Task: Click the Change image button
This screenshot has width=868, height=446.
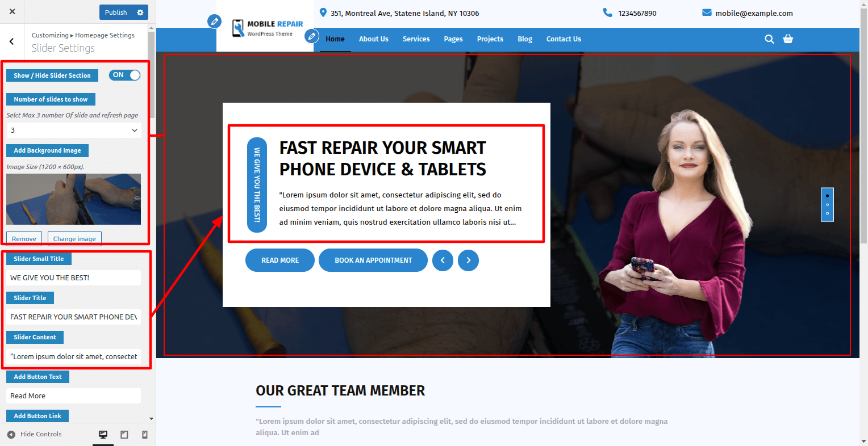Action: (74, 239)
